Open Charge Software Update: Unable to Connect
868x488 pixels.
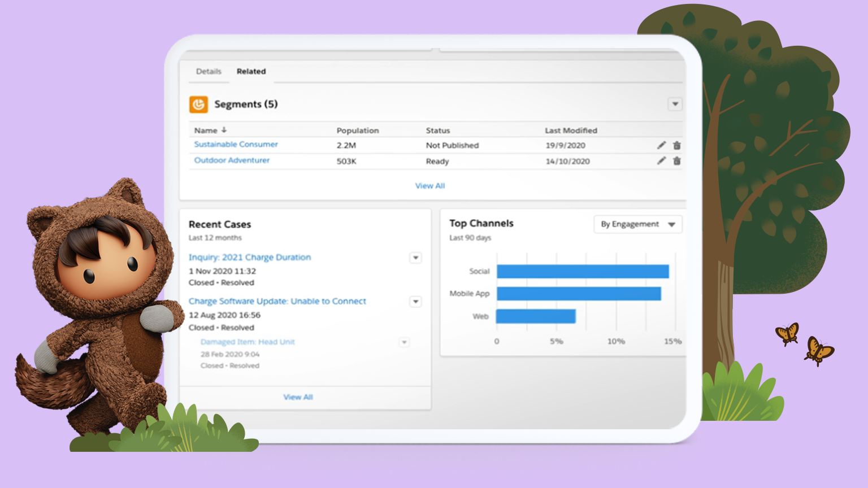277,301
